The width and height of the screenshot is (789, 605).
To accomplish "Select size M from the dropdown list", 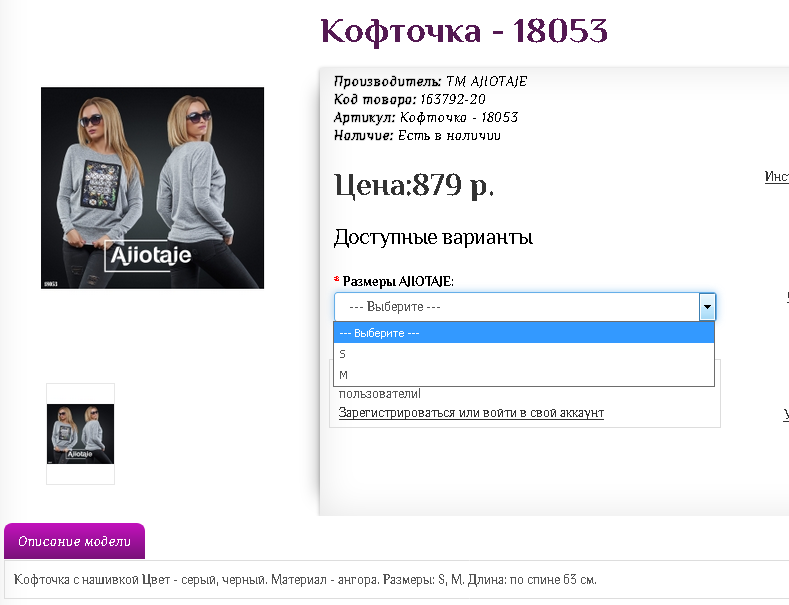I will [524, 374].
